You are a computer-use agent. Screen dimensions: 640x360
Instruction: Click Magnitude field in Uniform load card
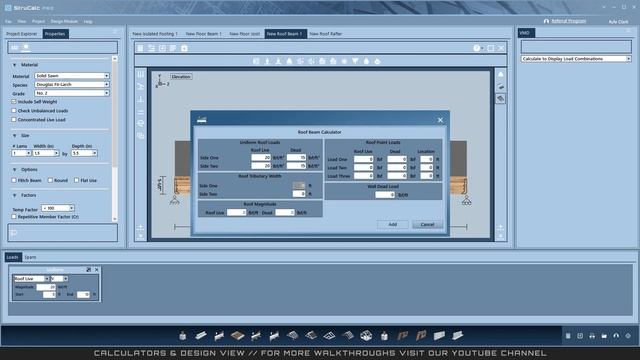46,287
